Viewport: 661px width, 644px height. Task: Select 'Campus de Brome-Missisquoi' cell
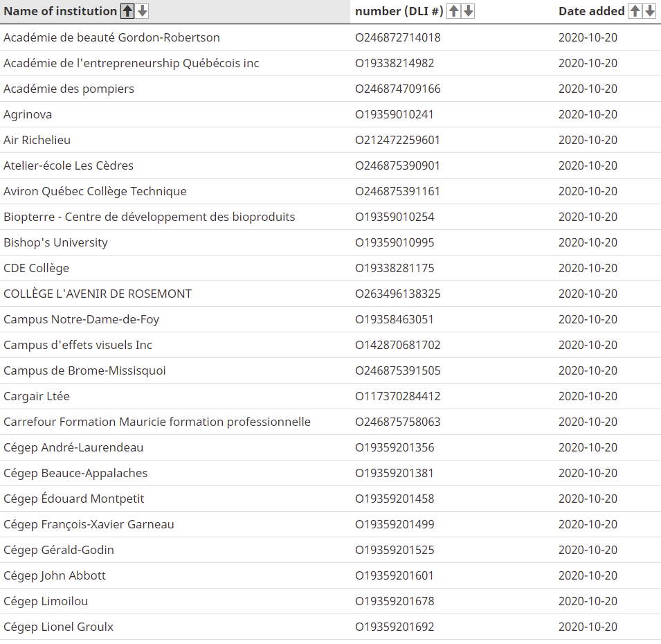(x=84, y=370)
